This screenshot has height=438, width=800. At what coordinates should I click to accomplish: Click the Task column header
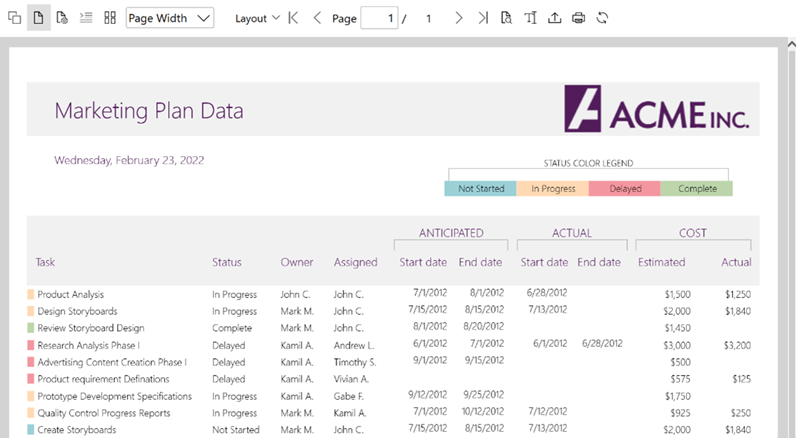(x=45, y=262)
